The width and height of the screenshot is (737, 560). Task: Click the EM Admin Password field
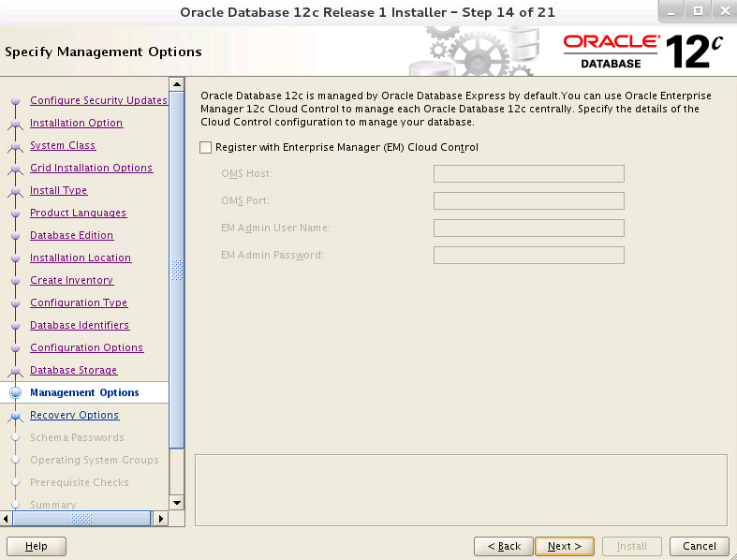(x=529, y=256)
